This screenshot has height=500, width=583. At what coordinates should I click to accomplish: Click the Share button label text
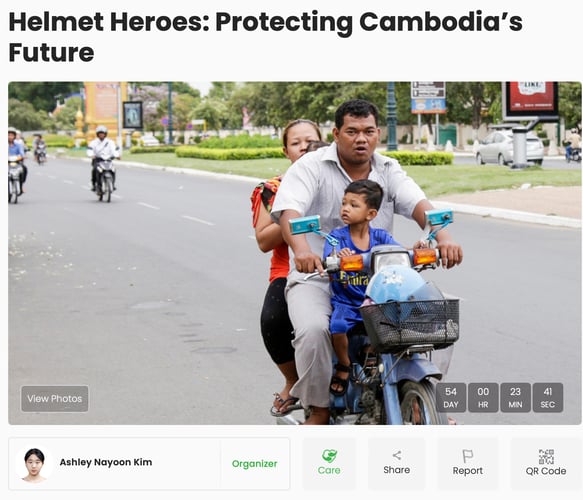pos(397,470)
